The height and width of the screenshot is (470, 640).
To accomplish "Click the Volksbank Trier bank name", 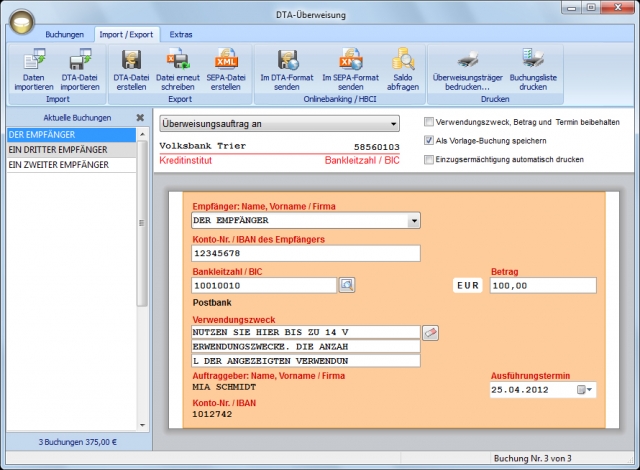I will pos(202,146).
